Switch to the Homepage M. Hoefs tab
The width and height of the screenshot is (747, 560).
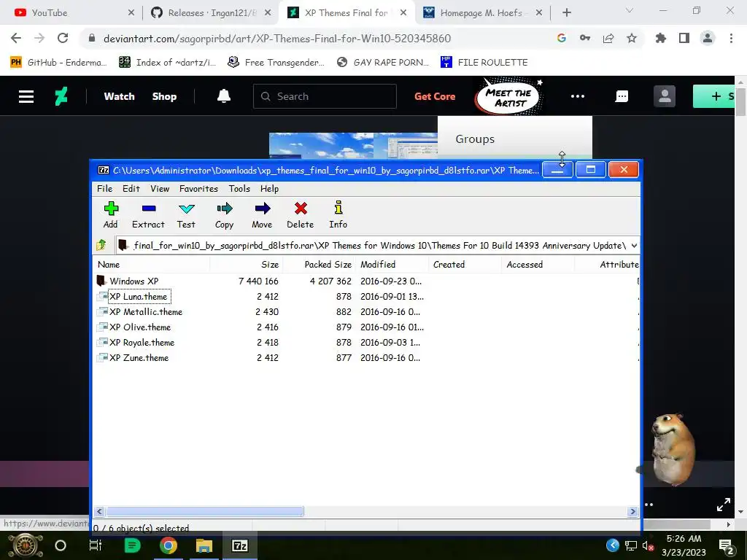[482, 13]
